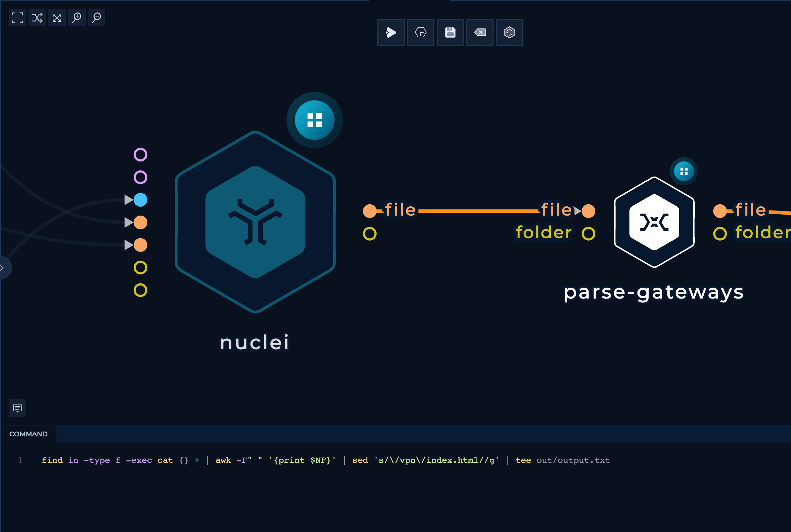Open the grid badge on parse-gateways node

(684, 171)
